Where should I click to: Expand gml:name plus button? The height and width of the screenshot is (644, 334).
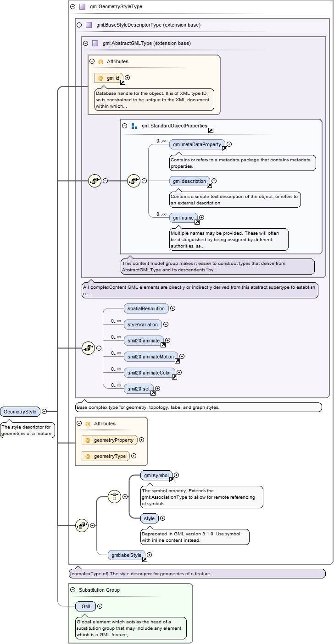point(201,218)
